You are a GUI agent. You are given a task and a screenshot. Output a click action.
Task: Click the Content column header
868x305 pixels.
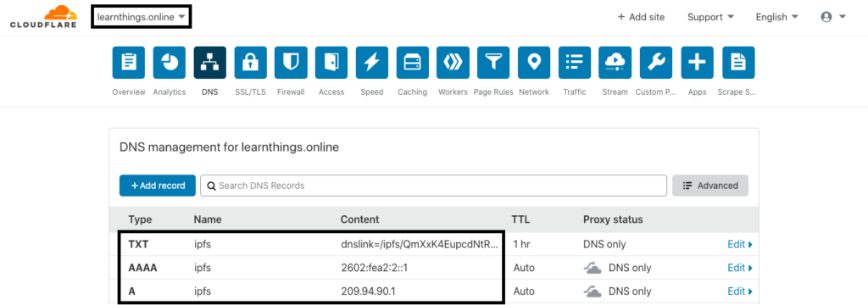click(359, 219)
